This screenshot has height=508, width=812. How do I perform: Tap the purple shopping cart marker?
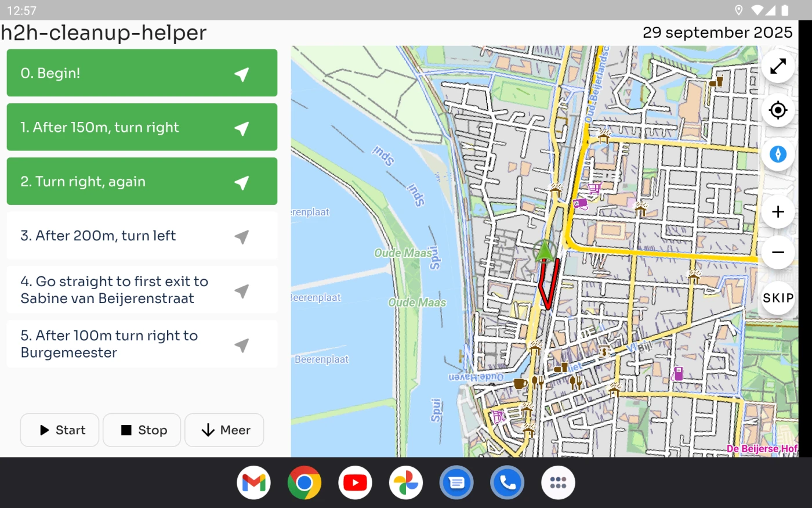point(594,189)
